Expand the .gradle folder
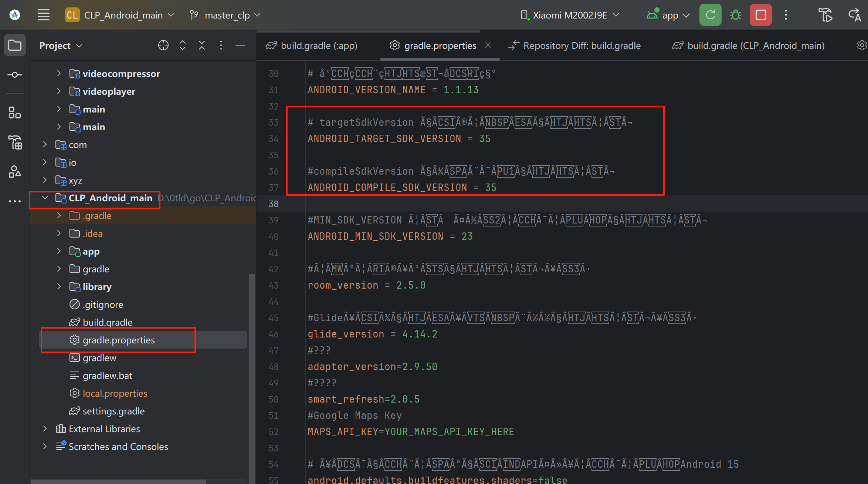This screenshot has height=484, width=868. tap(59, 215)
